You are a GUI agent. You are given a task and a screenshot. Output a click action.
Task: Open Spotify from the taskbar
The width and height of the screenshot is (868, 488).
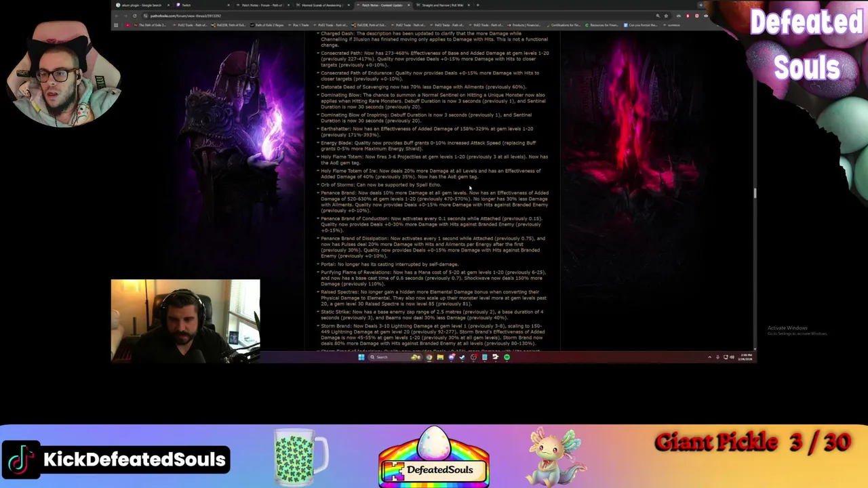507,357
